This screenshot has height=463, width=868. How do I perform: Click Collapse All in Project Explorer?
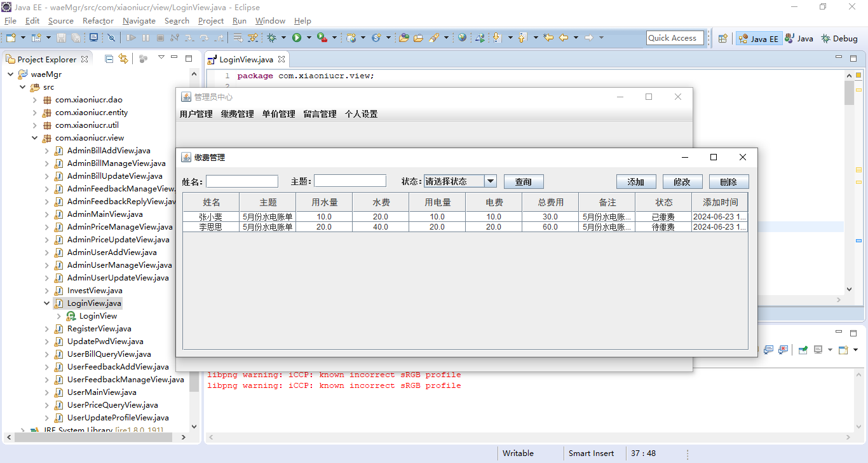click(x=109, y=59)
